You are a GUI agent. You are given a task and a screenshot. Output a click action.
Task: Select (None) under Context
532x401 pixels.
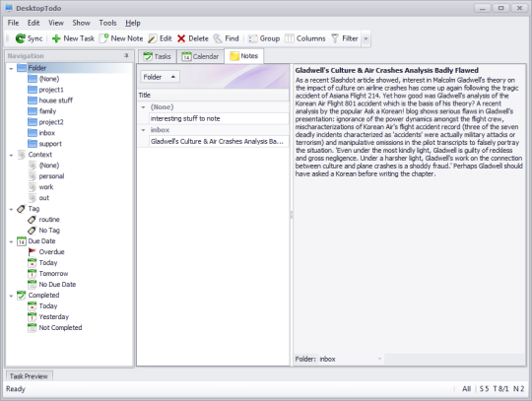pos(49,166)
